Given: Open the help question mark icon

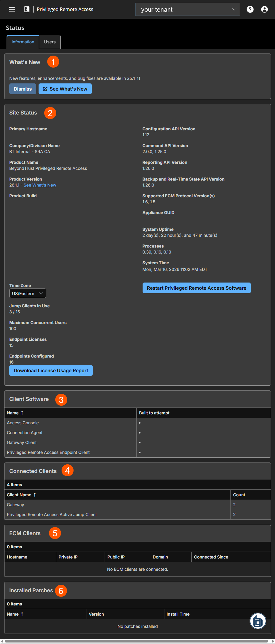Looking at the screenshot, I should (x=250, y=9).
